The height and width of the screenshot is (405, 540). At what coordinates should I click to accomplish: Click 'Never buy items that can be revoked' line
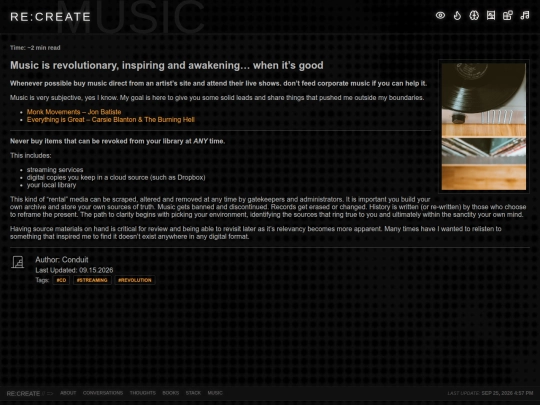point(117,141)
